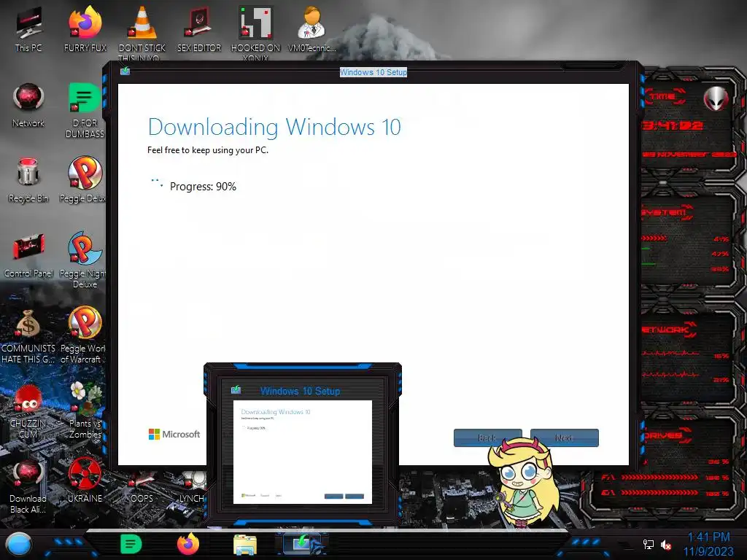Image resolution: width=747 pixels, height=560 pixels.
Task: Open the UKRAINE radiation icon
Action: pyautogui.click(x=85, y=480)
